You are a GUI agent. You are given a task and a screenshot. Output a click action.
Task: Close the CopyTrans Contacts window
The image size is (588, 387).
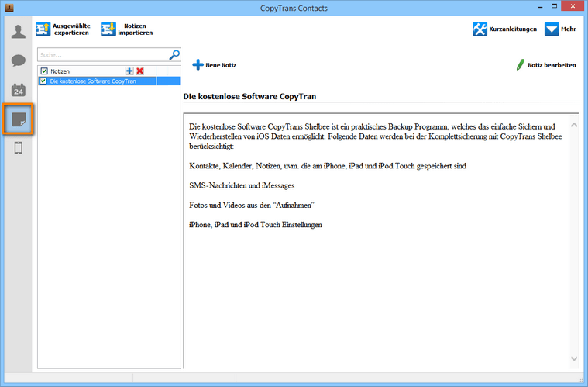tap(573, 6)
